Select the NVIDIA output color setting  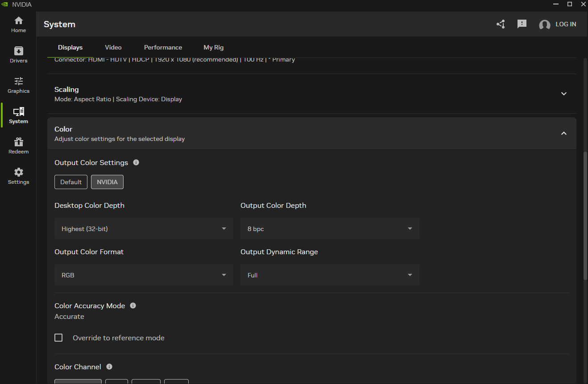tap(107, 182)
